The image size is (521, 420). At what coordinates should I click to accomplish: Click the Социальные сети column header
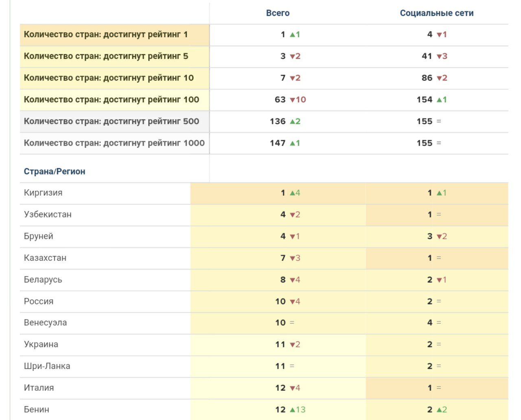click(x=436, y=13)
